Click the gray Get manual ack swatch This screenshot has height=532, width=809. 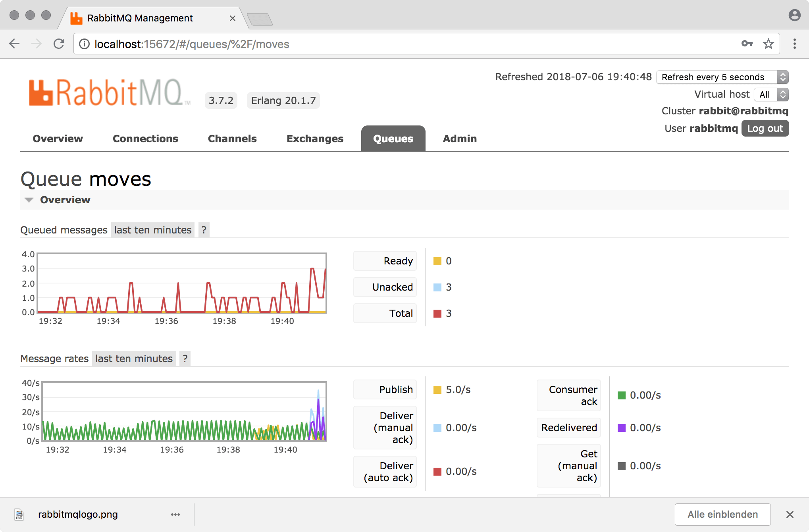[622, 466]
